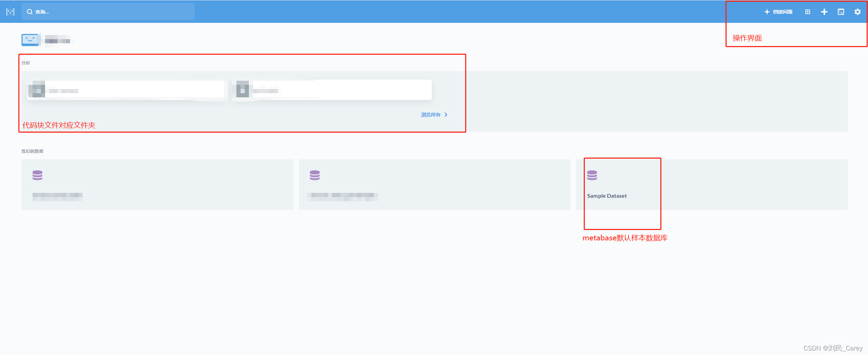
Task: Click the smiling Metabot greeting icon
Action: (x=31, y=39)
